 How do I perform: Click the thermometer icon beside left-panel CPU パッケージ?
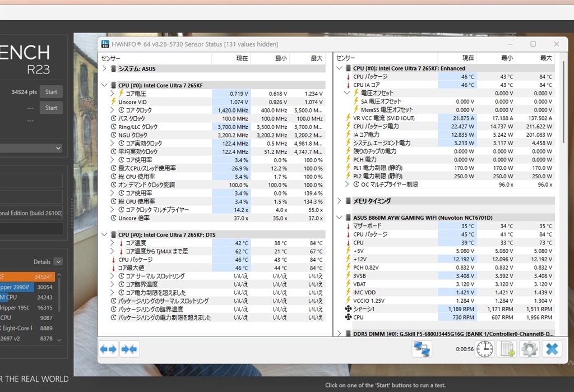(x=113, y=260)
